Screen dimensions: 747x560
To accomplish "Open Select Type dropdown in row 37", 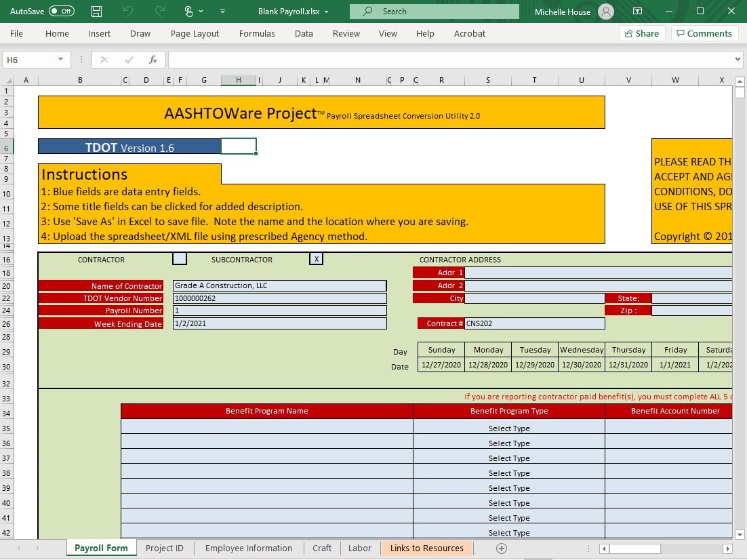I will click(509, 458).
